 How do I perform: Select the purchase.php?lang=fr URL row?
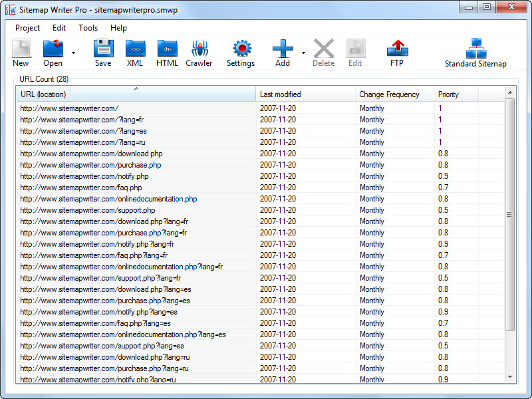(x=260, y=233)
